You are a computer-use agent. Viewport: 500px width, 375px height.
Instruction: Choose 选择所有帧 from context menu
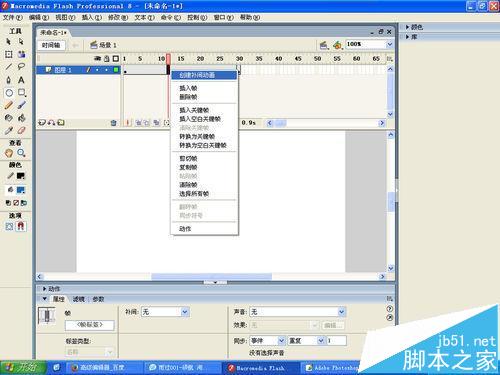pyautogui.click(x=204, y=194)
